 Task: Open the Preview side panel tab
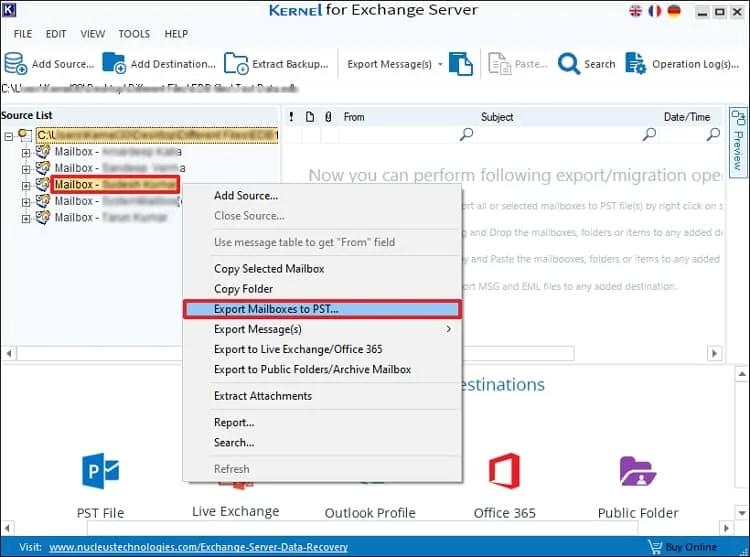click(738, 142)
